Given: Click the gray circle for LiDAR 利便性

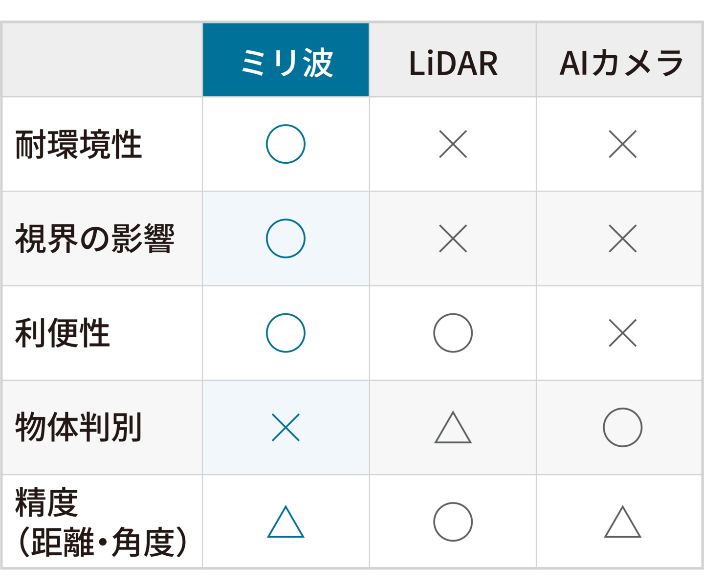Looking at the screenshot, I should tap(453, 333).
